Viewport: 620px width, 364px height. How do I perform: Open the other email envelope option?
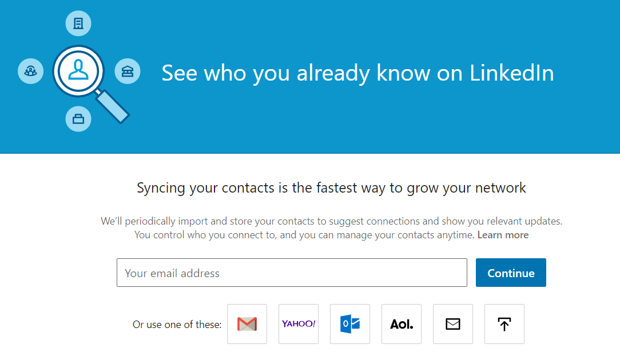pyautogui.click(x=453, y=324)
